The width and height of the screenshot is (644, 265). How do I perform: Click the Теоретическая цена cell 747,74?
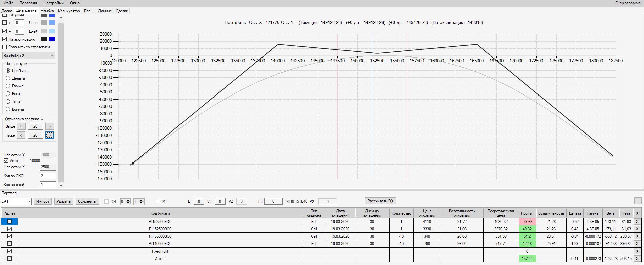pos(501,244)
